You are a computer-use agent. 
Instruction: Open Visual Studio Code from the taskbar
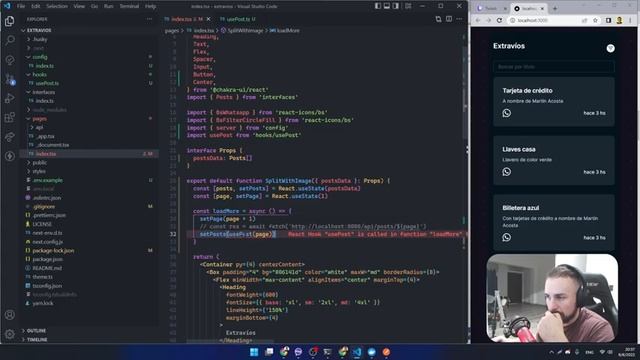coord(357,352)
